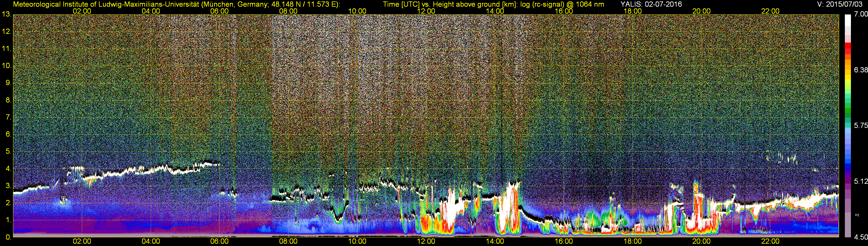This screenshot has width=868, height=246.
Task: Click the 18:00 label on the bottom time axis
Action: pos(632,241)
